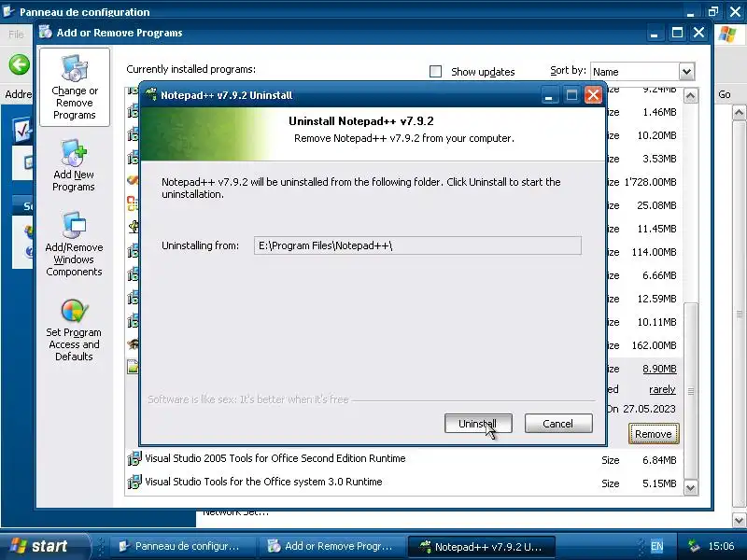Open Add/Remove Windows Components
This screenshot has height=560, width=747.
tap(74, 245)
